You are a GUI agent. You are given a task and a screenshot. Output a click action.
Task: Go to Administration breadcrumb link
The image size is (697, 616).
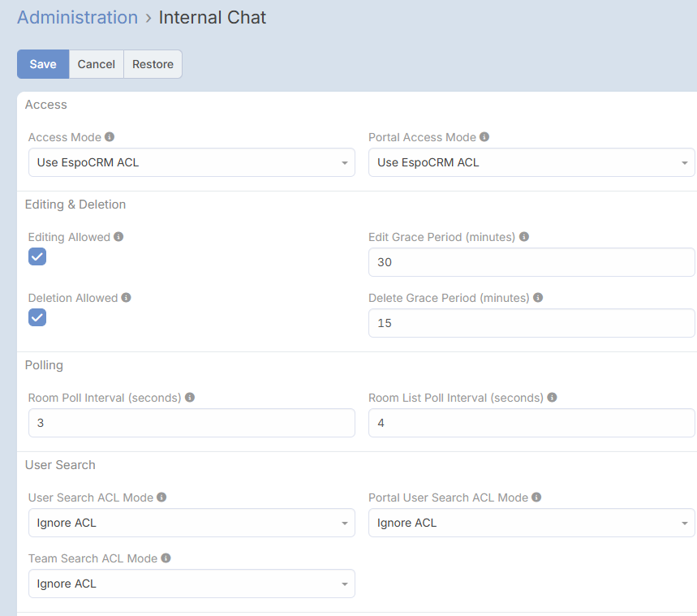click(x=77, y=17)
